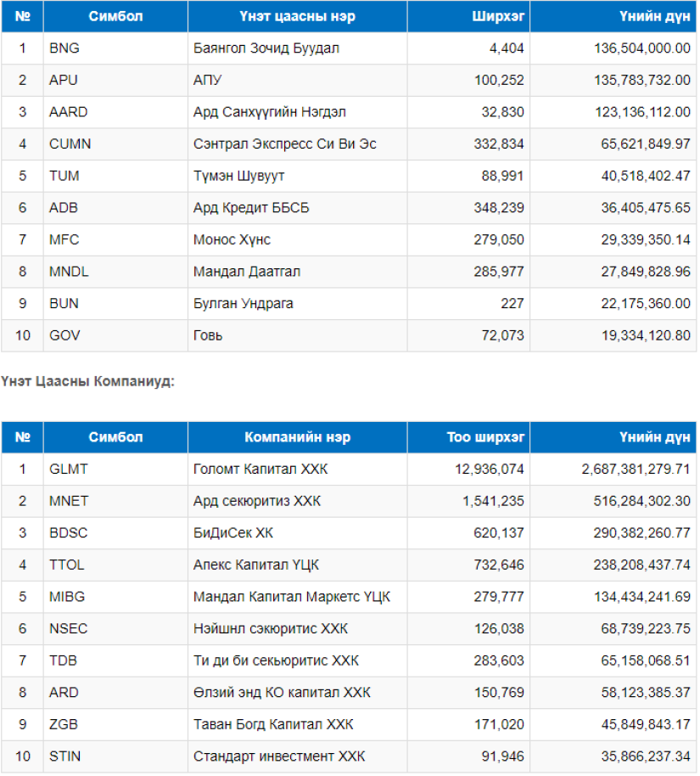Click the company 'Мандал Капитал Маркетс ҮЦК'
Viewport: 700px width, 776px height.
pos(292,596)
